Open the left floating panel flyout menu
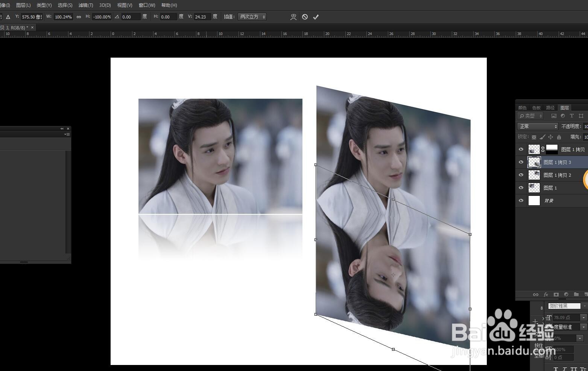This screenshot has height=371, width=588. (67, 134)
